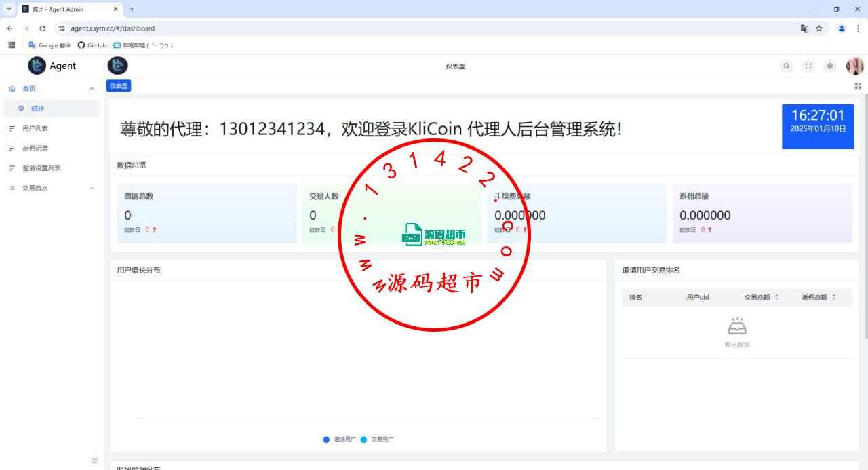Click the translate page icon in address bar
Image resolution: width=868 pixels, height=470 pixels.
coord(804,28)
